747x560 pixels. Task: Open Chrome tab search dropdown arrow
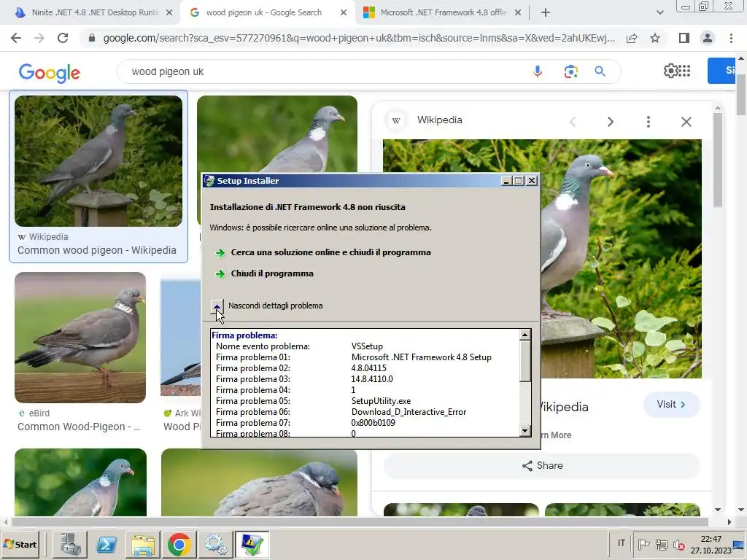pyautogui.click(x=659, y=12)
